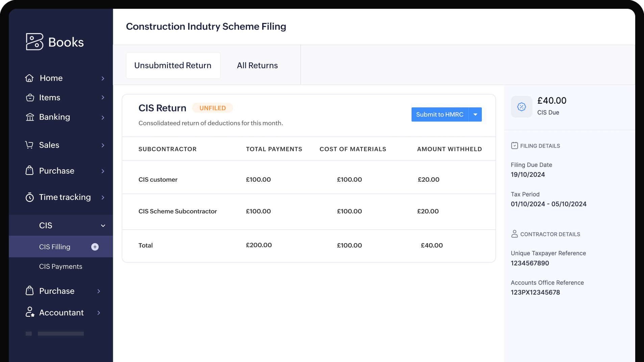Collapse the CIS section chevron
Image resolution: width=644 pixels, height=362 pixels.
click(x=103, y=226)
